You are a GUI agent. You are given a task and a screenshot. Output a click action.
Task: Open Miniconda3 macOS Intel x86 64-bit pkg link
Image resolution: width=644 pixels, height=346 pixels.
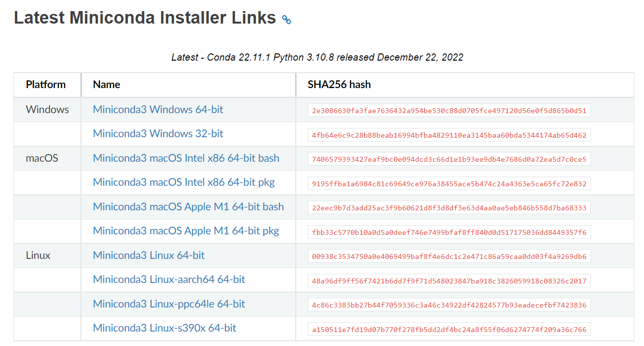tap(184, 182)
